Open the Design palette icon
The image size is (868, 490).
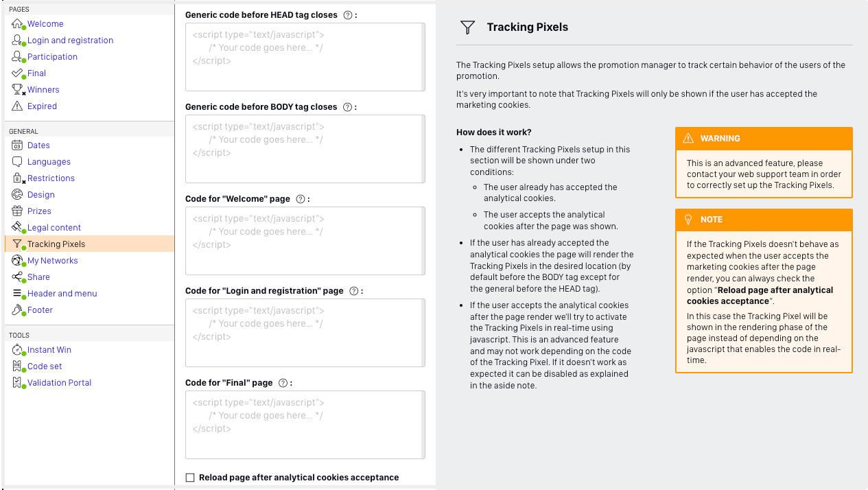coord(16,194)
